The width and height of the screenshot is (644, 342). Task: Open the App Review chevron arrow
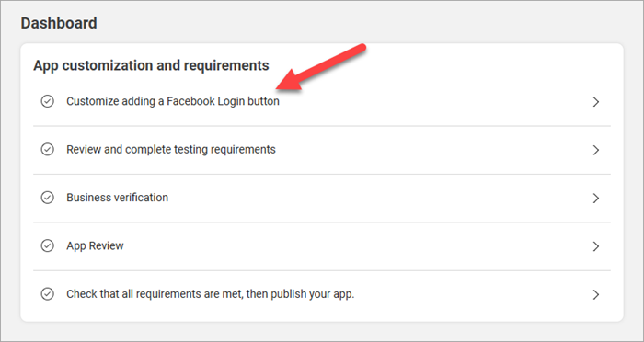[596, 246]
